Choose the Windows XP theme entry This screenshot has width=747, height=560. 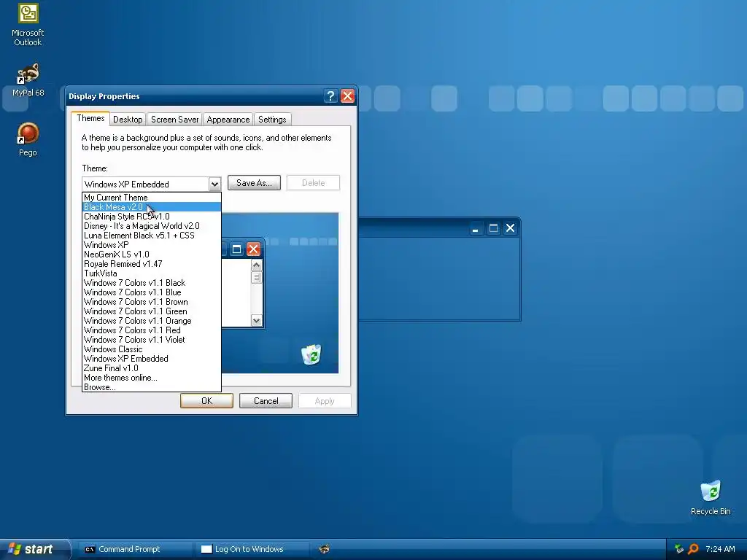click(x=152, y=245)
